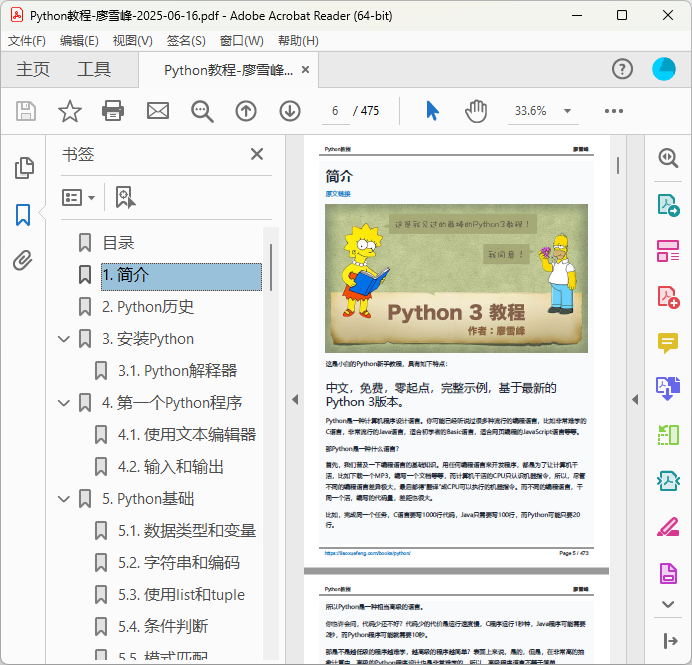Image resolution: width=692 pixels, height=665 pixels.
Task: Open Organize Pages tool
Action: (668, 251)
